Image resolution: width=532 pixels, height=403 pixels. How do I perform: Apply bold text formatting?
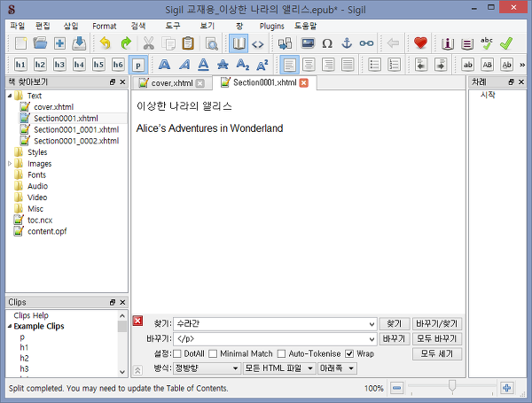[165, 65]
